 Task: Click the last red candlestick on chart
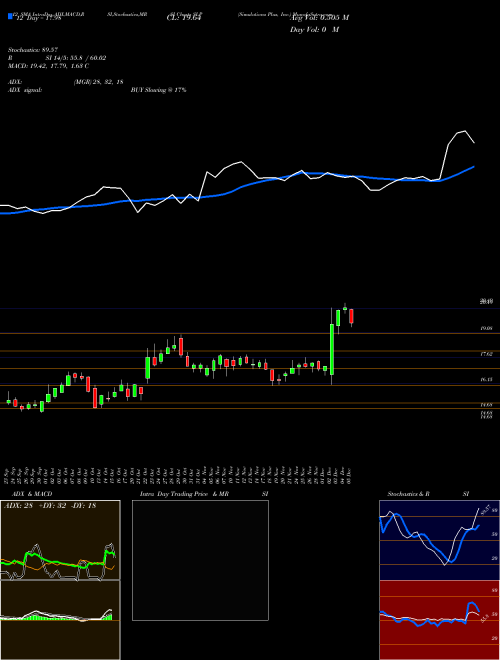pos(351,316)
